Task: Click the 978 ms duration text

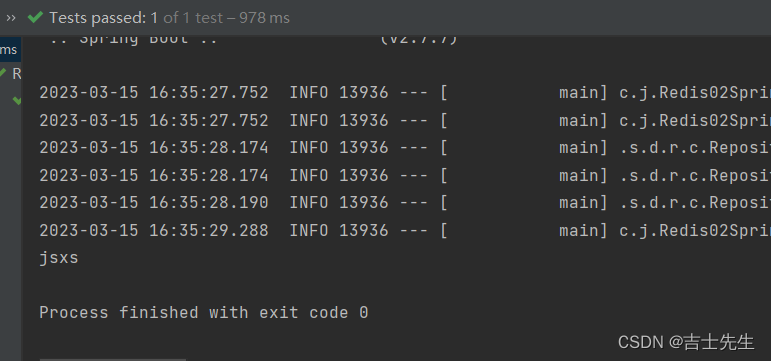Action: 265,18
